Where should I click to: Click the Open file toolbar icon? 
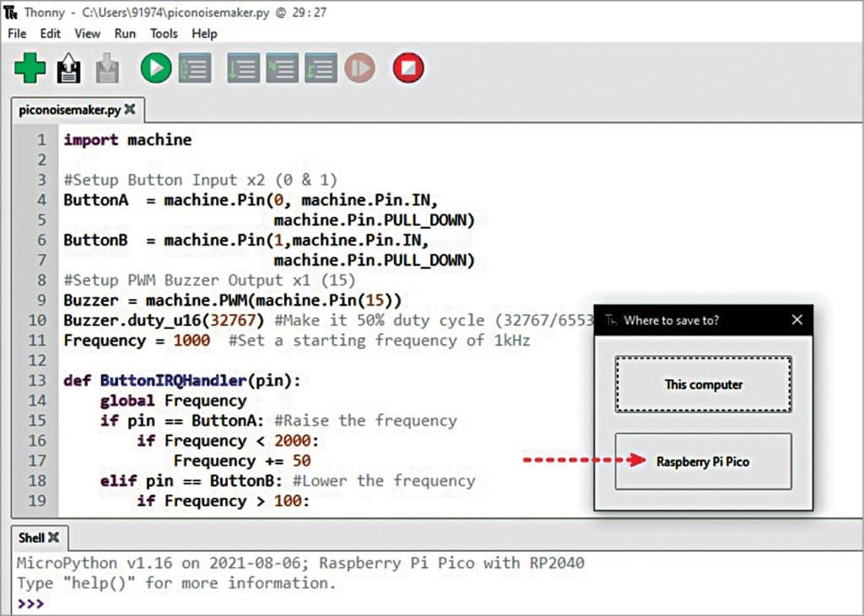click(x=68, y=68)
